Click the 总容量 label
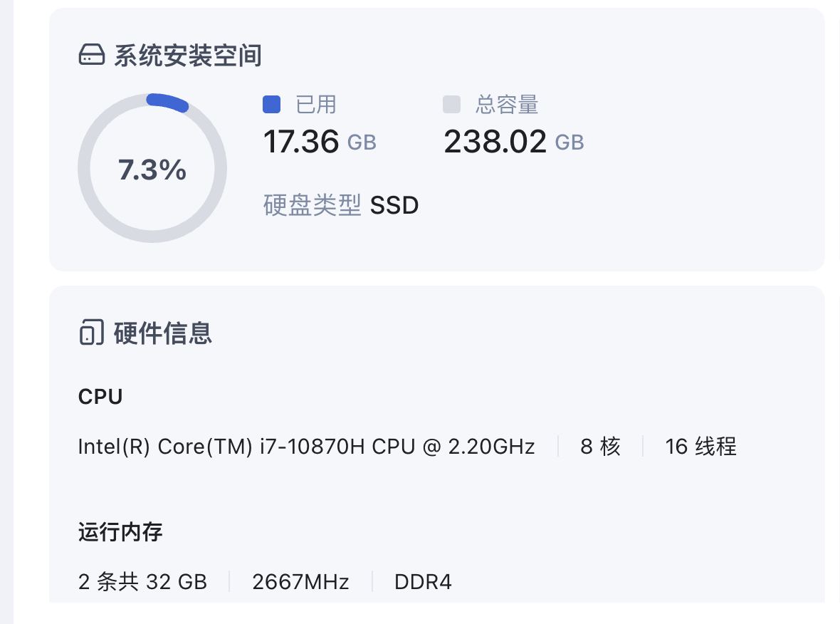This screenshot has width=840, height=624. point(507,105)
